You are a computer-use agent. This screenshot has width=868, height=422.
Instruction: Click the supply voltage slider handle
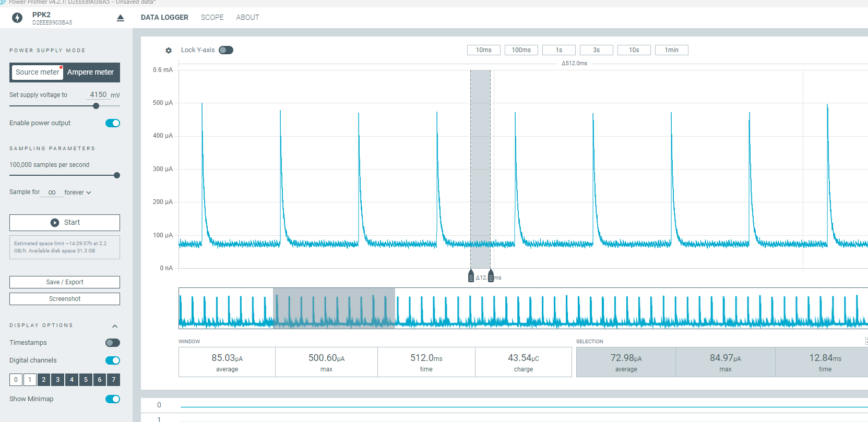(x=96, y=106)
